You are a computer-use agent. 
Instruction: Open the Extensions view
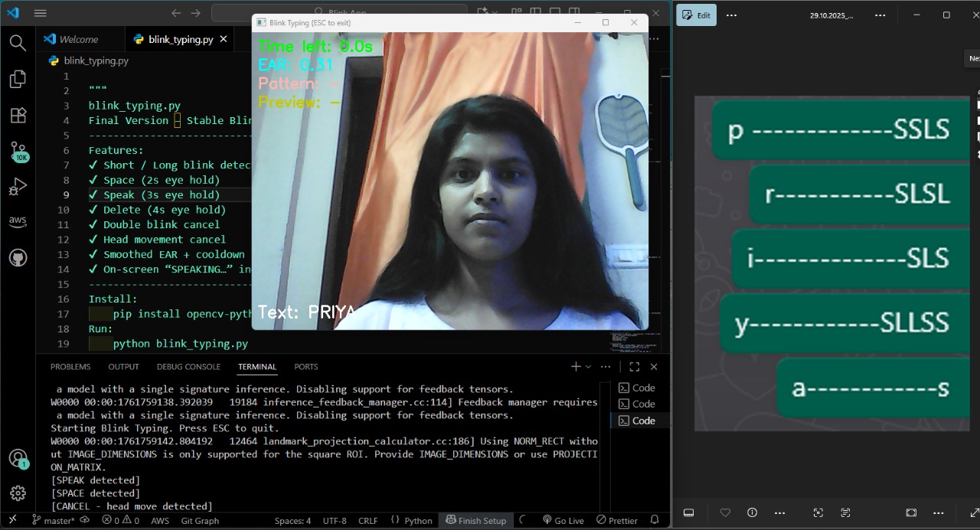click(18, 115)
